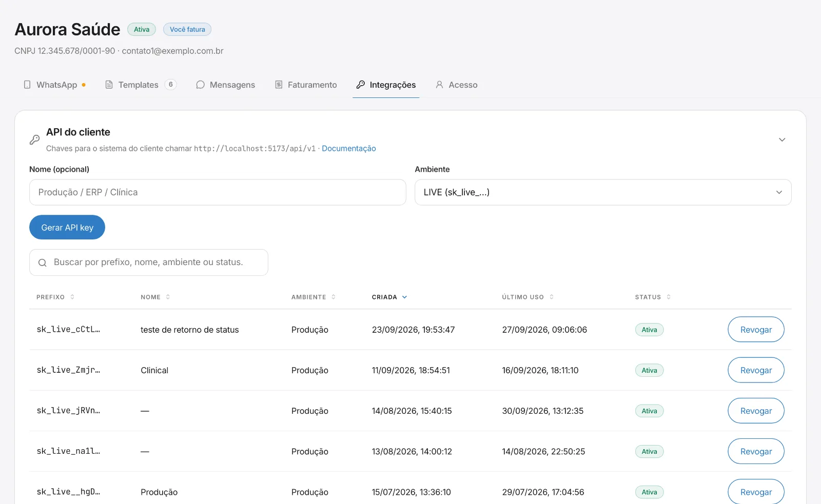The image size is (821, 504).
Task: Click the contato1@exemplo.com.br email text
Action: tap(172, 51)
